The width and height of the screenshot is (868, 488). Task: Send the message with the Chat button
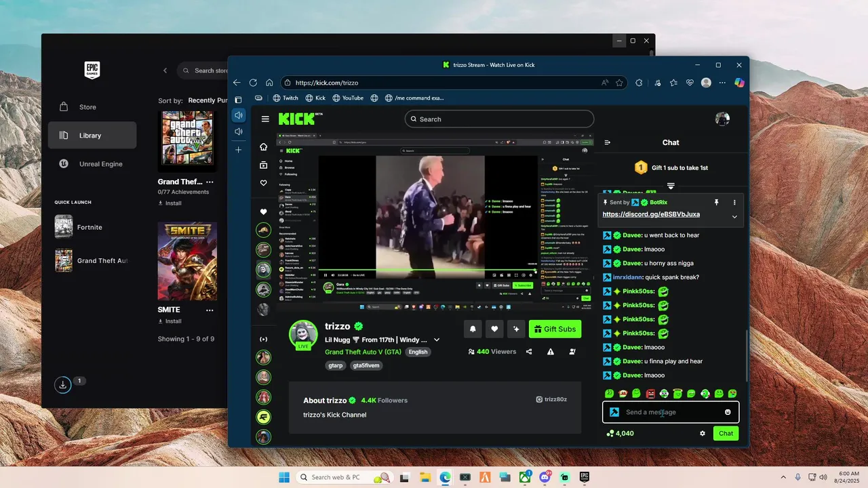coord(726,433)
